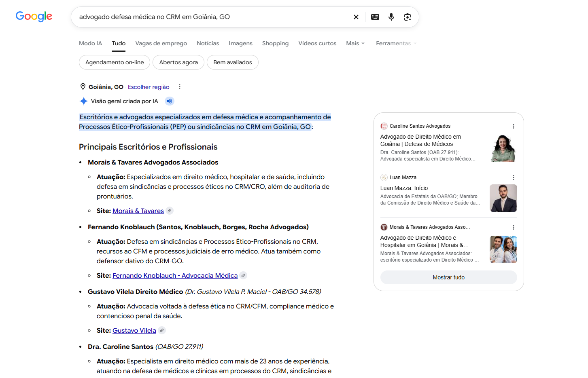Expand the Mais dropdown in the search tabs
Screen dimensions: 588x378
point(355,43)
